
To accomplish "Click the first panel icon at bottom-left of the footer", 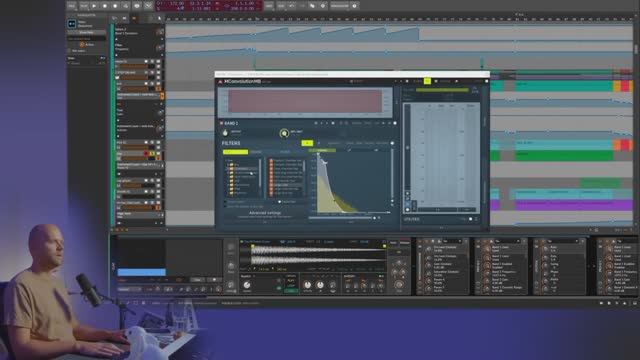I will pyautogui.click(x=127, y=303).
